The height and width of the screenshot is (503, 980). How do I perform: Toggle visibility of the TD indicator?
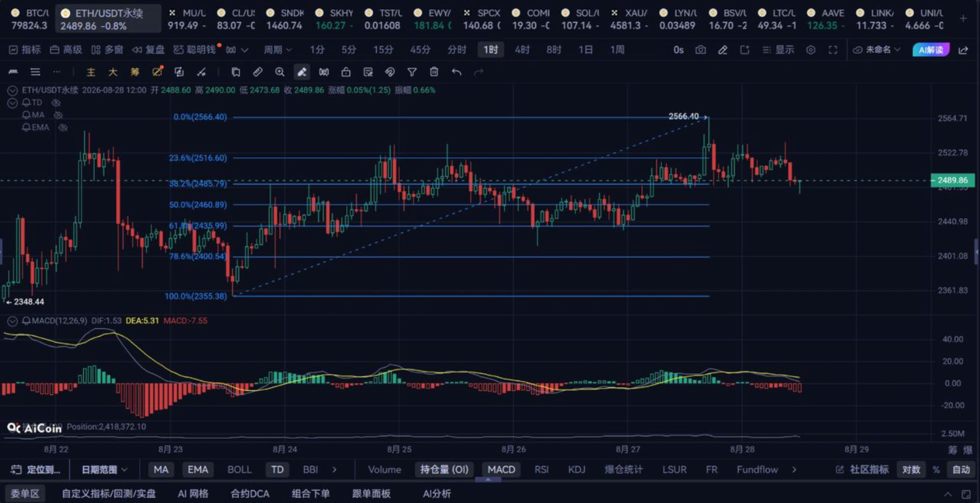click(56, 103)
